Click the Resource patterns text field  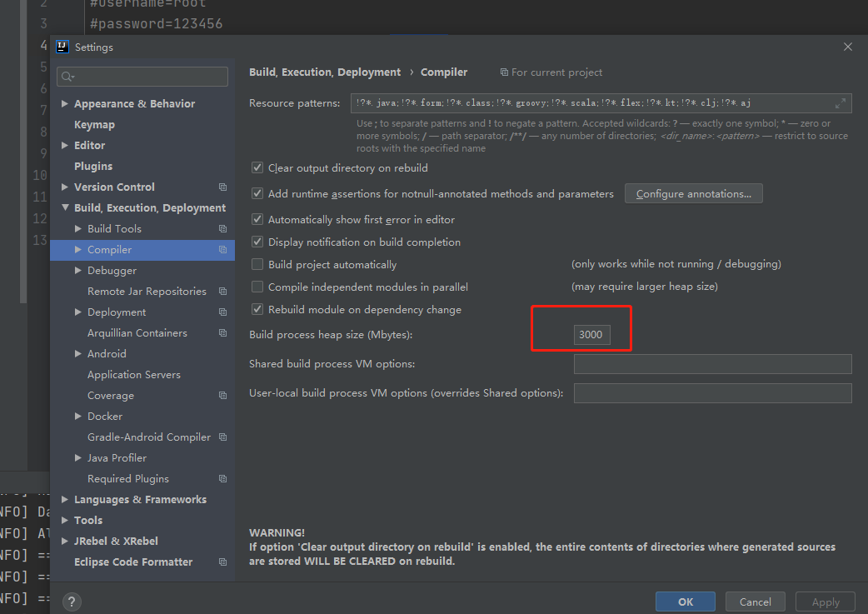[601, 103]
